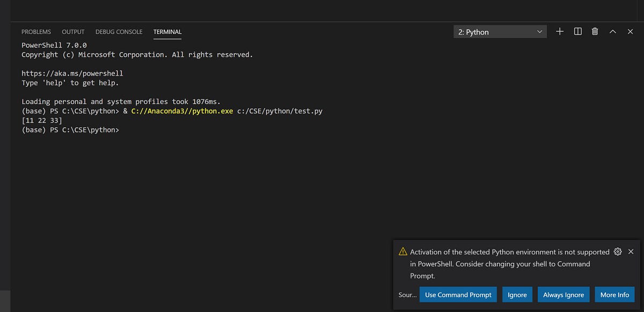This screenshot has width=644, height=312.
Task: Switch to the OUTPUT tab
Action: tap(73, 32)
